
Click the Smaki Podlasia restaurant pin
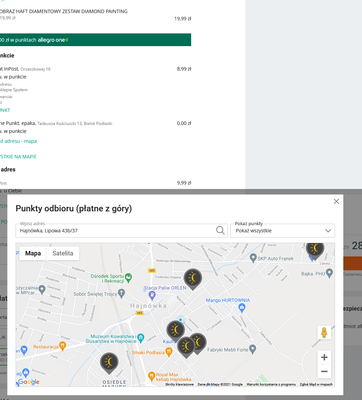click(x=169, y=352)
